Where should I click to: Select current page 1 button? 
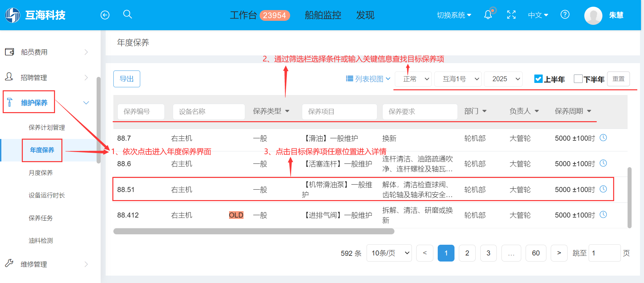(446, 253)
